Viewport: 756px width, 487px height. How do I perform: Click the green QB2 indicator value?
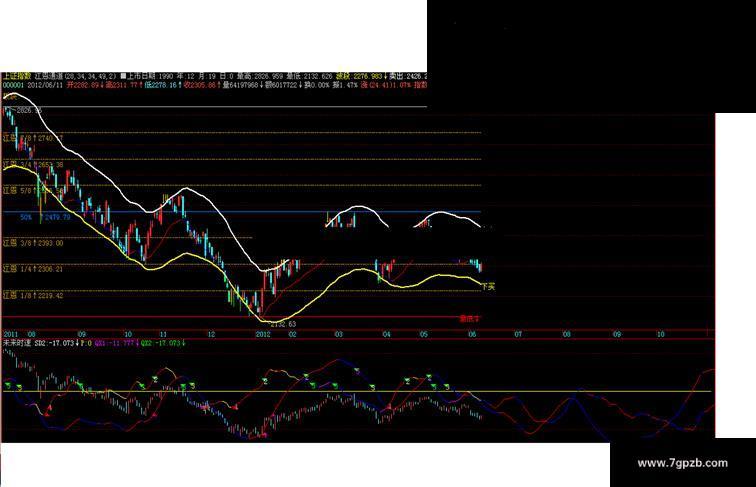point(162,343)
